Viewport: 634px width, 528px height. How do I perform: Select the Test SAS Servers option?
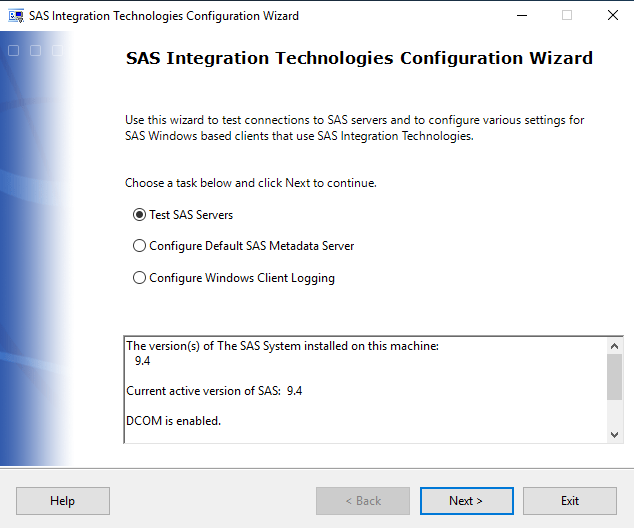click(140, 215)
